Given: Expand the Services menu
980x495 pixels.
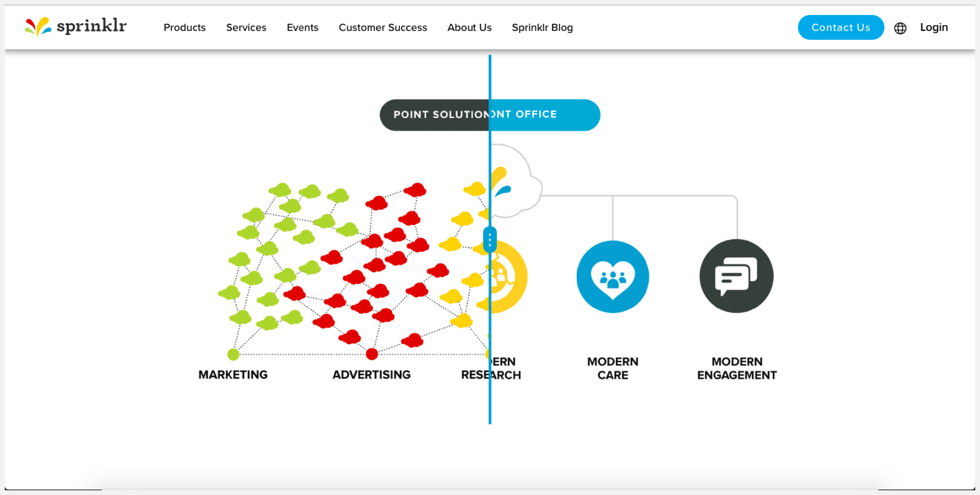Looking at the screenshot, I should (246, 27).
